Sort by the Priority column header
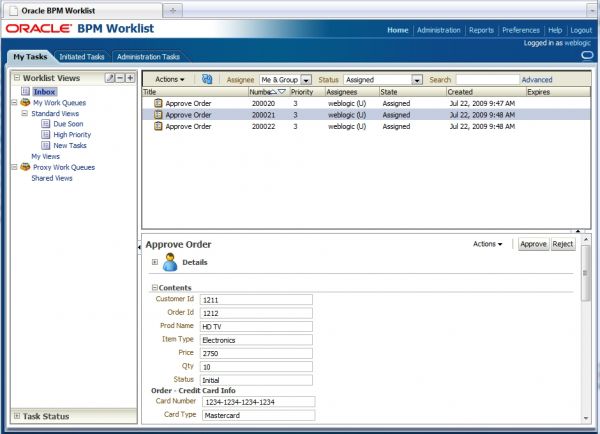The width and height of the screenshot is (600, 434). pyautogui.click(x=307, y=92)
